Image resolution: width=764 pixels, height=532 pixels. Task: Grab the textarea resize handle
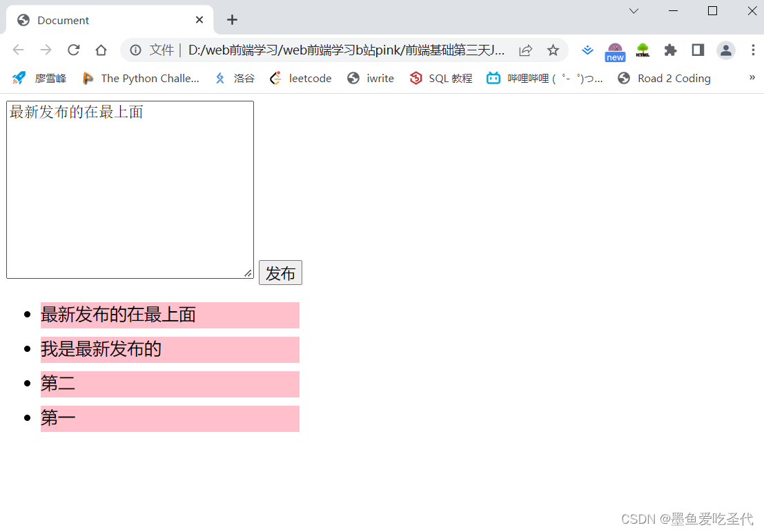pos(248,273)
